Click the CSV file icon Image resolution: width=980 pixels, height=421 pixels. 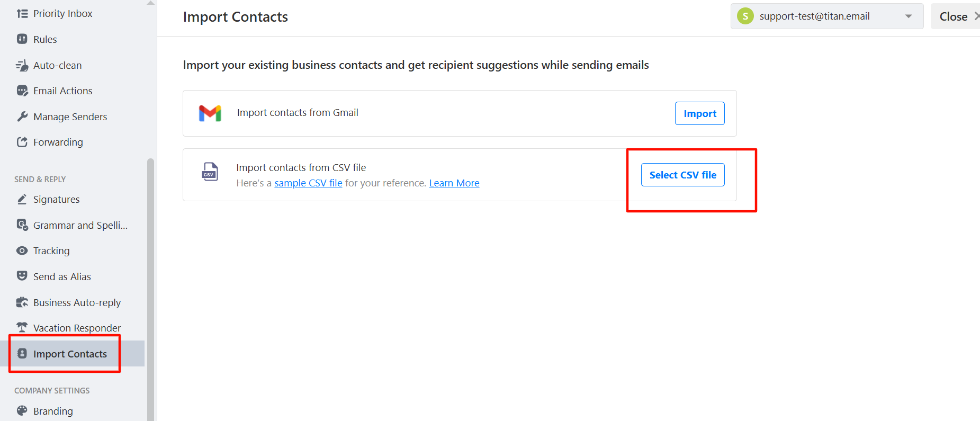point(210,172)
